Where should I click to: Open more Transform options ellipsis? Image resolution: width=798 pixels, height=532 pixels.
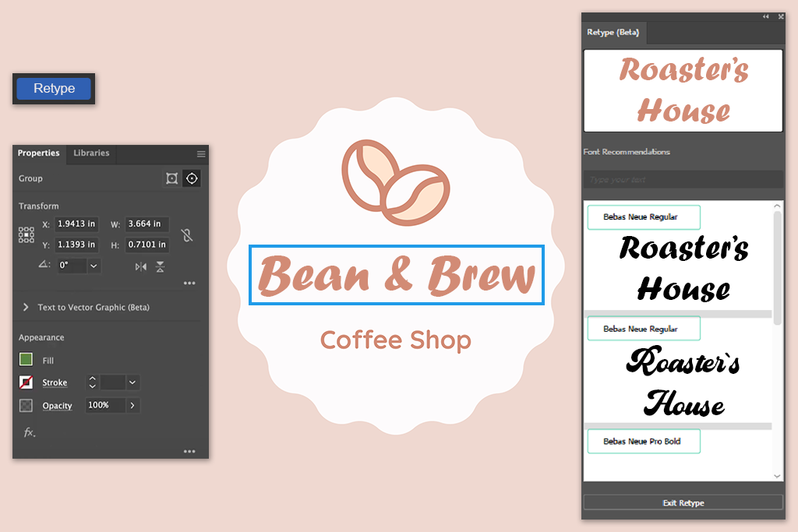189,283
